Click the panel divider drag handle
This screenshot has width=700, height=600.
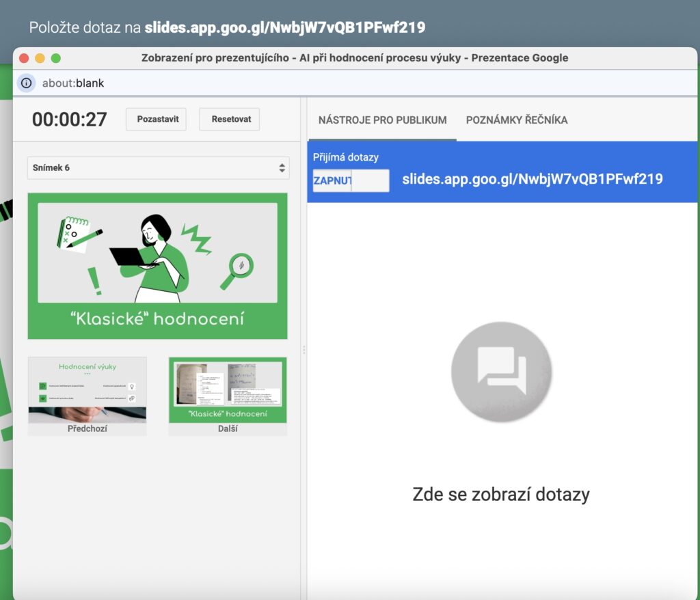tap(304, 350)
